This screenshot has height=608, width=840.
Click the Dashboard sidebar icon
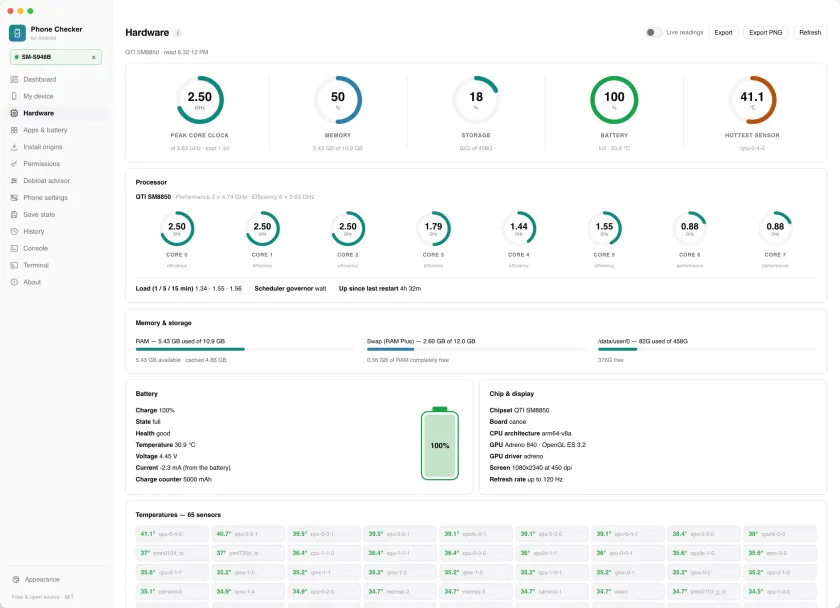[14, 79]
